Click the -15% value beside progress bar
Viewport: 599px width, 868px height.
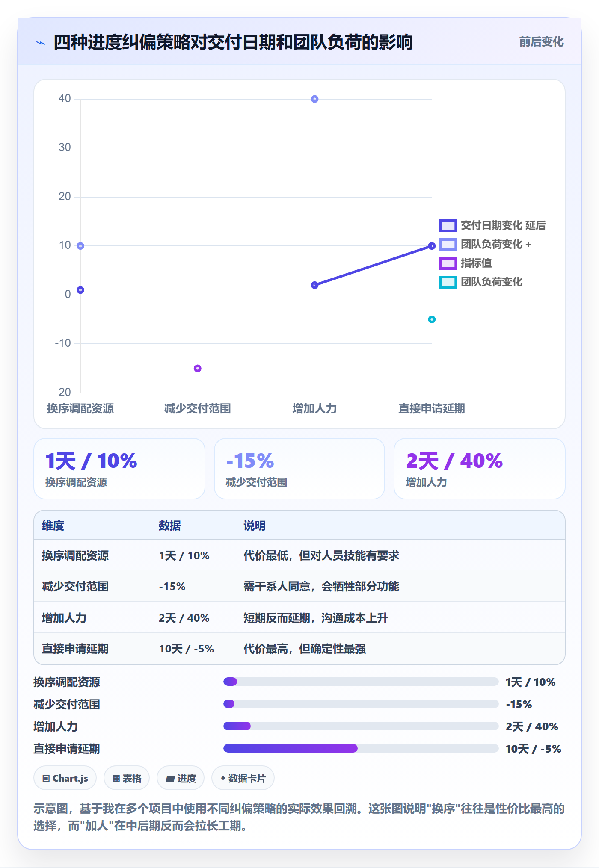519,704
